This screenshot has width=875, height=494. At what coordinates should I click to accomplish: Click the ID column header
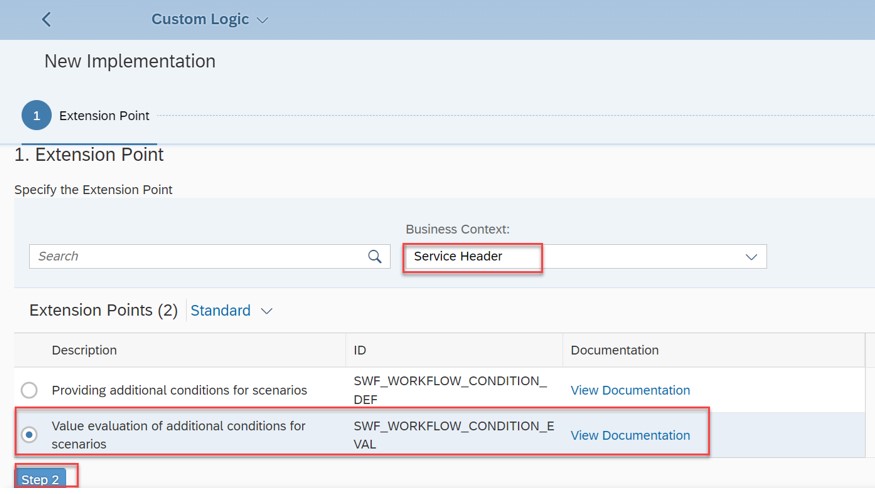tap(360, 350)
